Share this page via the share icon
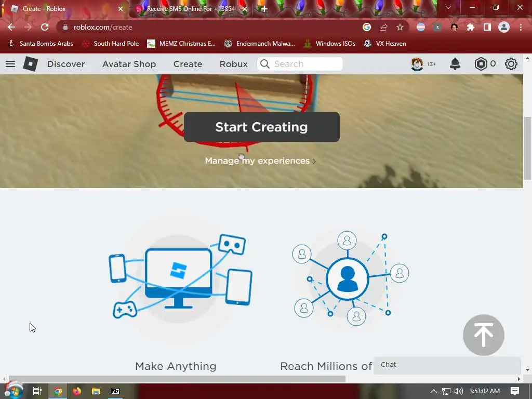Viewport: 532px width, 399px height. pyautogui.click(x=383, y=27)
